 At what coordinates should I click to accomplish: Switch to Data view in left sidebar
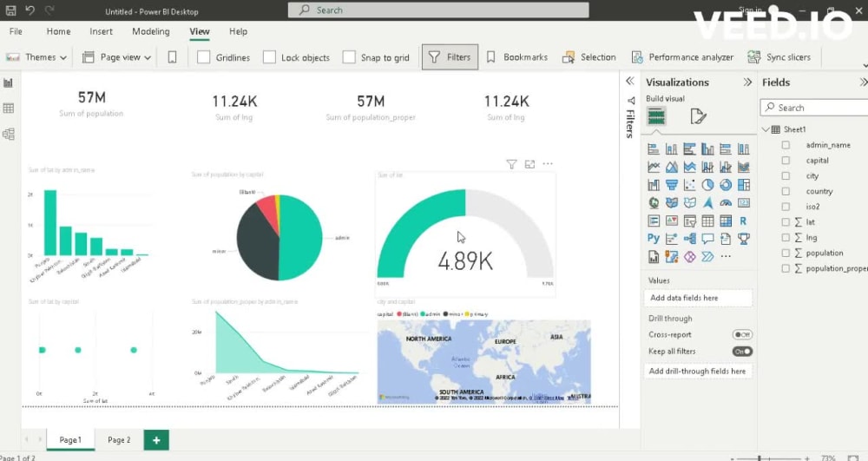tap(9, 109)
